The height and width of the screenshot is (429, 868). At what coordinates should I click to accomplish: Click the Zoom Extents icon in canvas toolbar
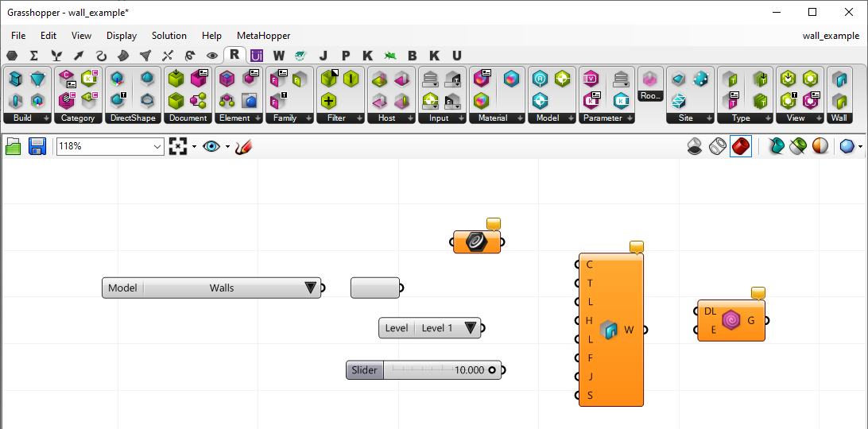178,147
